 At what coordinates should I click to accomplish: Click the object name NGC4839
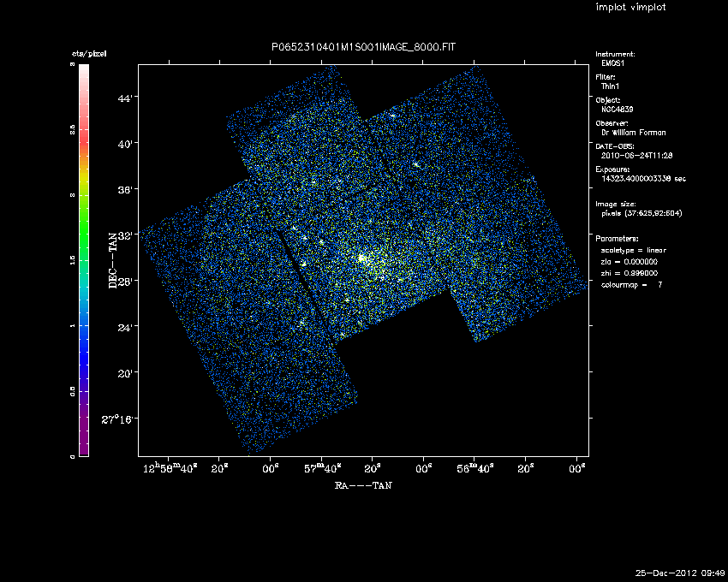tap(617, 110)
